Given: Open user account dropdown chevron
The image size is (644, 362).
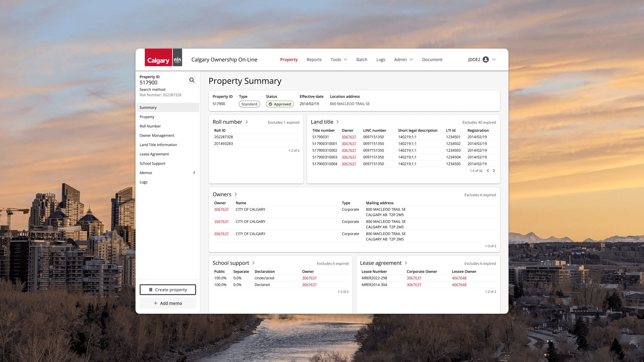Looking at the screenshot, I should pyautogui.click(x=494, y=59).
